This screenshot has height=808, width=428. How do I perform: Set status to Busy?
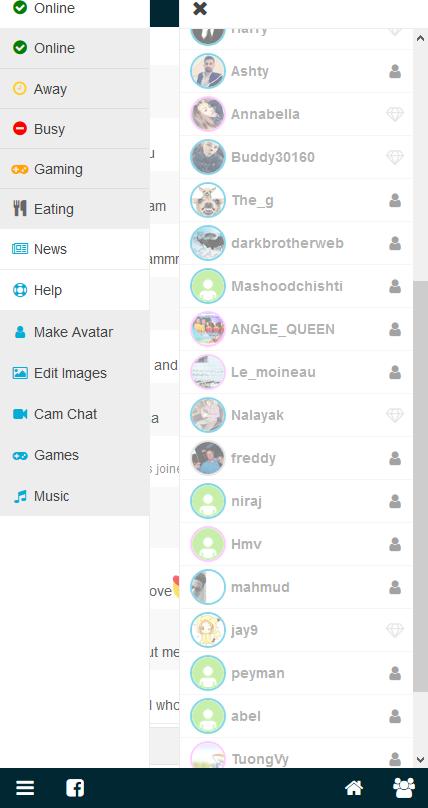(75, 129)
